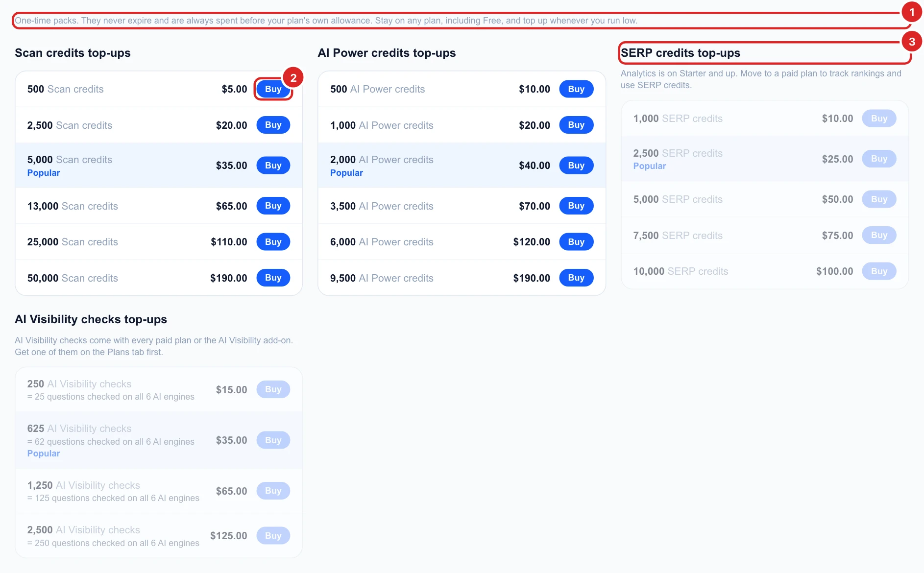Buy 250 AI Visibility checks
Screen dimensions: 924x573
coord(273,389)
